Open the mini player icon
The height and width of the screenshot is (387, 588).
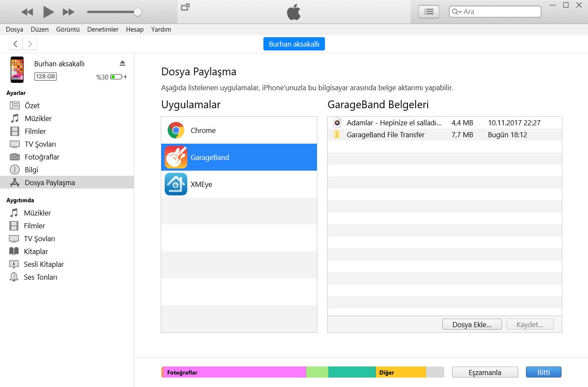(185, 7)
